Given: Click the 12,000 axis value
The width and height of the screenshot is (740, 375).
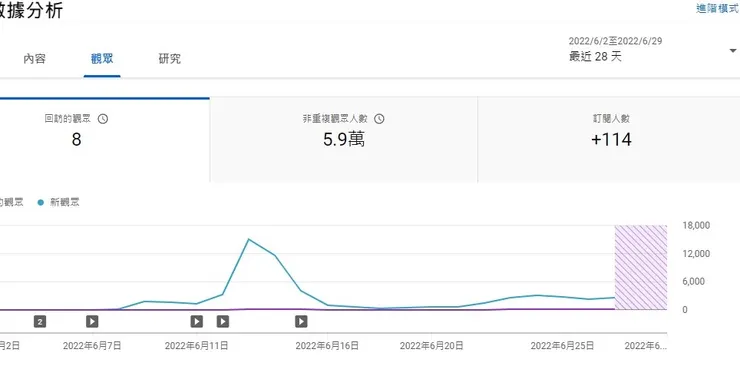Looking at the screenshot, I should (x=696, y=254).
